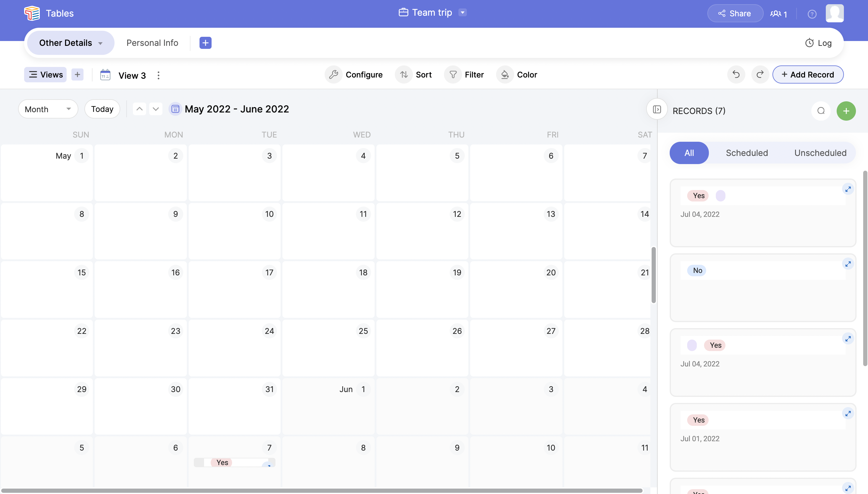Show only Unscheduled records
Viewport: 868px width, 494px height.
pyautogui.click(x=820, y=153)
